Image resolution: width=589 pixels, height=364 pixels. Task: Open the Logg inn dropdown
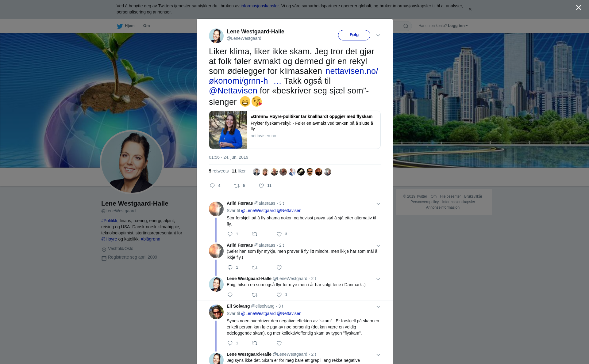click(x=458, y=26)
